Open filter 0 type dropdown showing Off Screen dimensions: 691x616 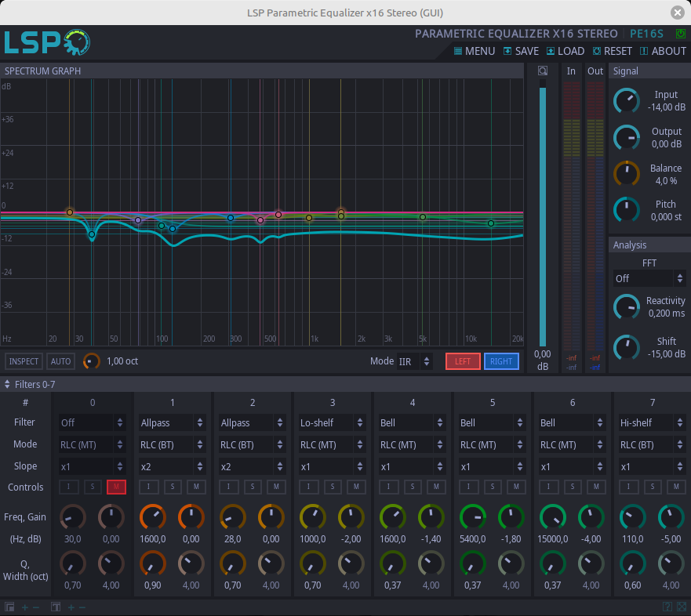tap(92, 422)
